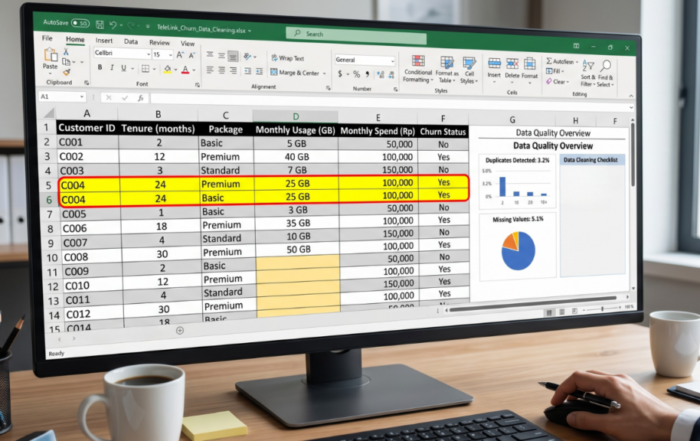Open the AutoSum dropdown arrow
This screenshot has width=700, height=441.
pyautogui.click(x=577, y=62)
